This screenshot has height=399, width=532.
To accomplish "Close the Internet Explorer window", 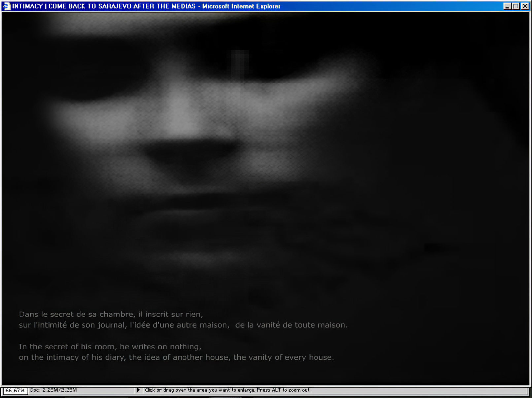I will tap(525, 6).
